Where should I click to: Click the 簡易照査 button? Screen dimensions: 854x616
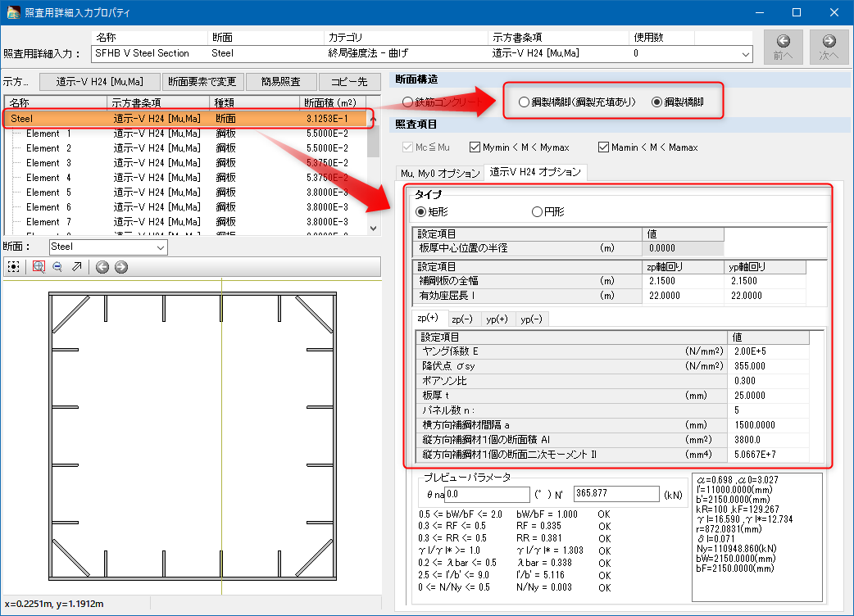(x=280, y=81)
